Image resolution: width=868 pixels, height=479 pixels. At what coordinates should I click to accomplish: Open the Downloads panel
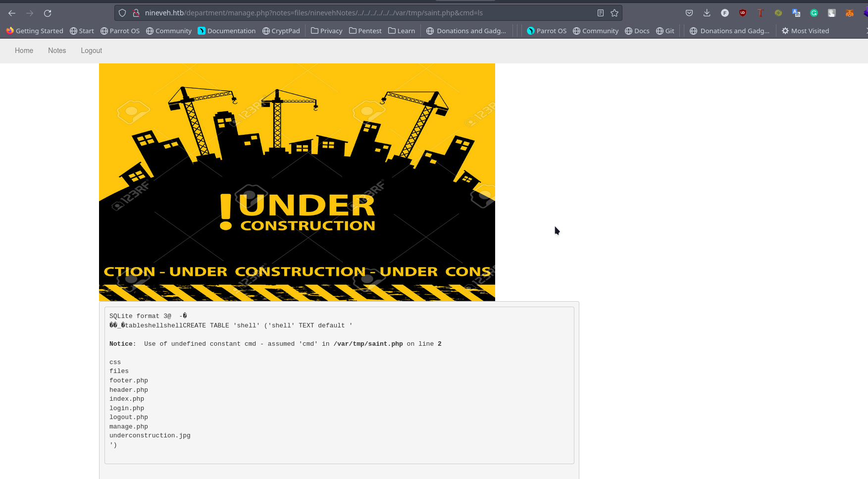[707, 13]
